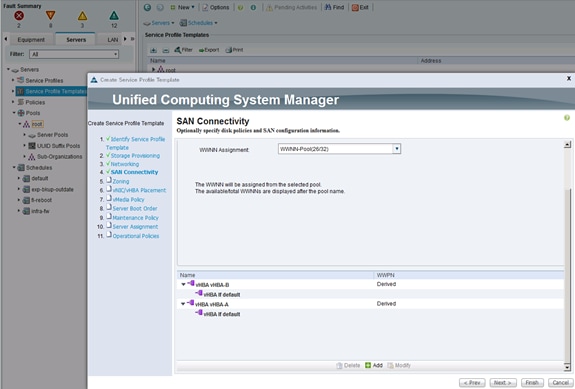Viewport: 575px width, 389px height.
Task: Select the Pools tree node
Action: pos(33,113)
